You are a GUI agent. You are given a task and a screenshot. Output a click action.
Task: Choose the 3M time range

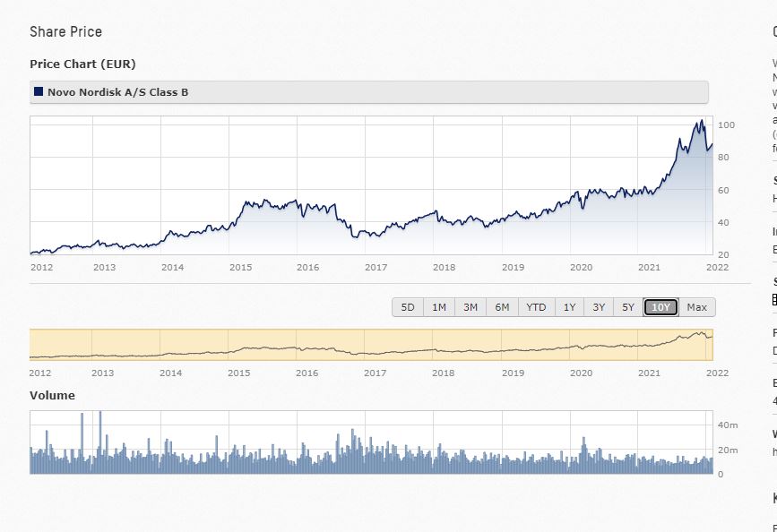471,307
